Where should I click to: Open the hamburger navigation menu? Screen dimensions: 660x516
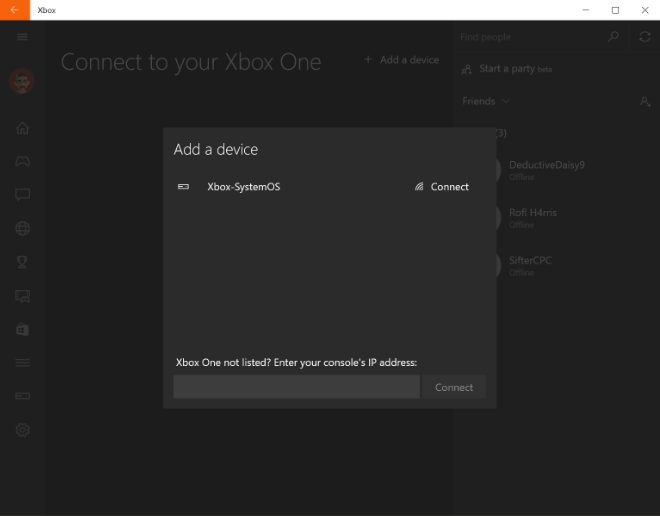tap(22, 37)
